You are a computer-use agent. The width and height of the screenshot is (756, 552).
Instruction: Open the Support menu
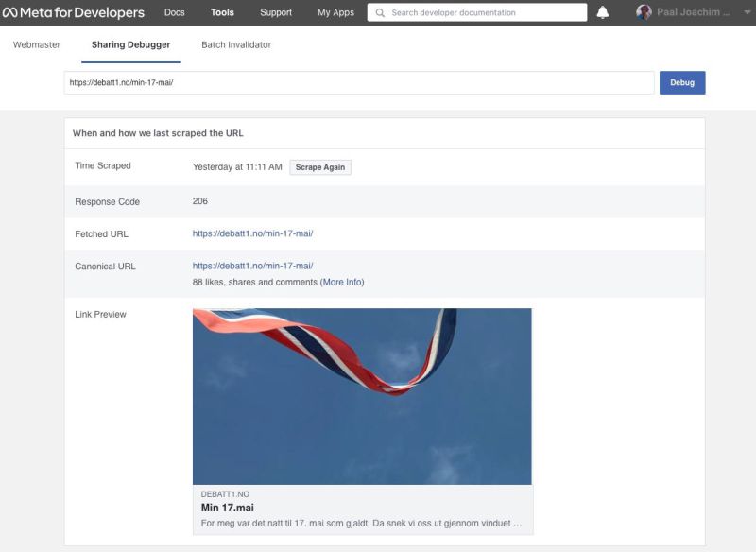pos(276,12)
